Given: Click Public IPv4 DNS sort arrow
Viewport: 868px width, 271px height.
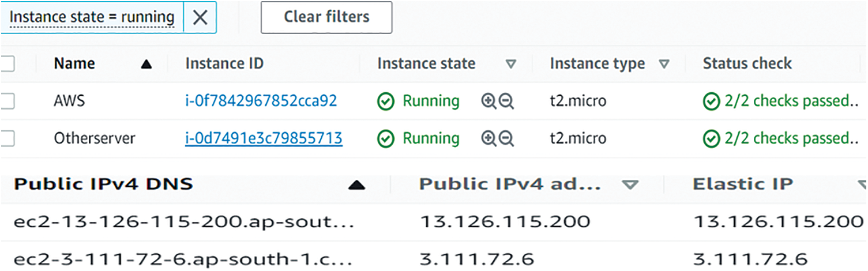Looking at the screenshot, I should click(x=357, y=185).
